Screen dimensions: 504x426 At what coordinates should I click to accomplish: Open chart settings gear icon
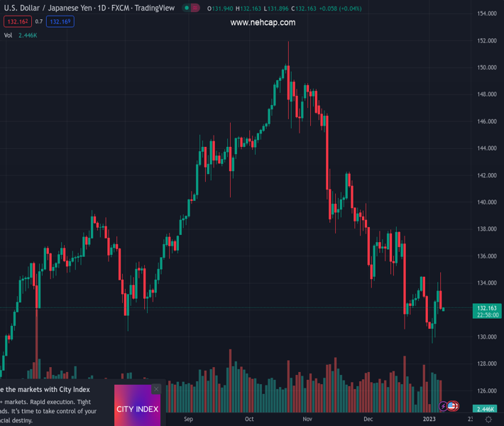(488, 420)
